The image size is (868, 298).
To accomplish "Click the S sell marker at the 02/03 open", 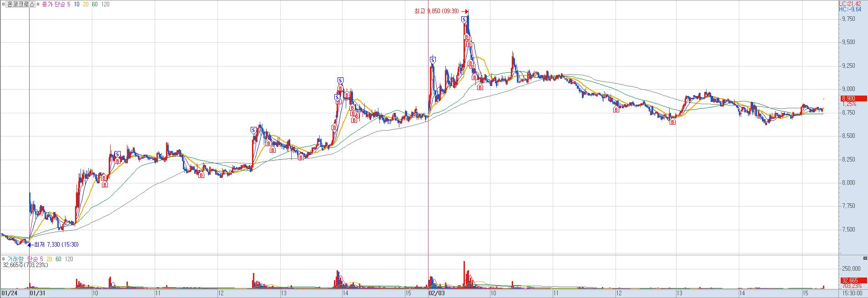I will coord(433,60).
